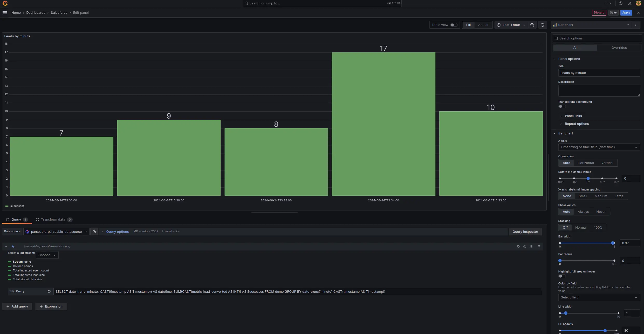Open the log stream Choose dropdown
This screenshot has height=334, width=644.
pyautogui.click(x=47, y=255)
